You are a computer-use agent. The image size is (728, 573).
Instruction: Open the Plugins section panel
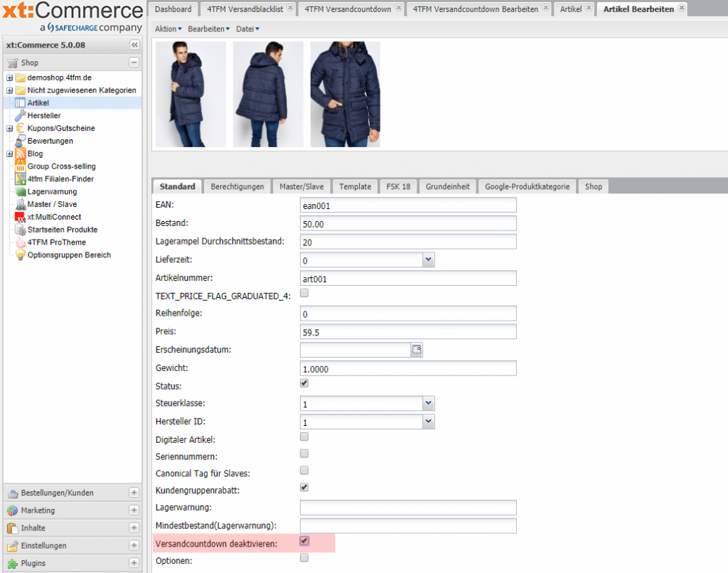pyautogui.click(x=134, y=563)
